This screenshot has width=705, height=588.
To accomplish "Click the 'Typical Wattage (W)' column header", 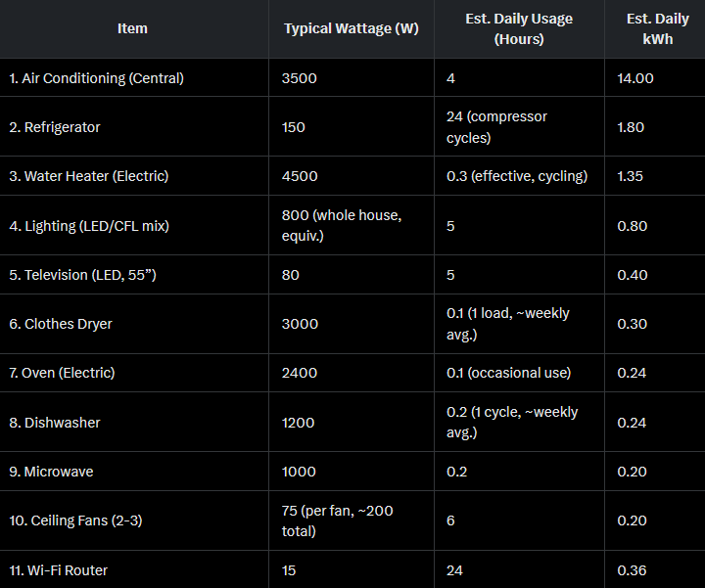I will point(352,28).
